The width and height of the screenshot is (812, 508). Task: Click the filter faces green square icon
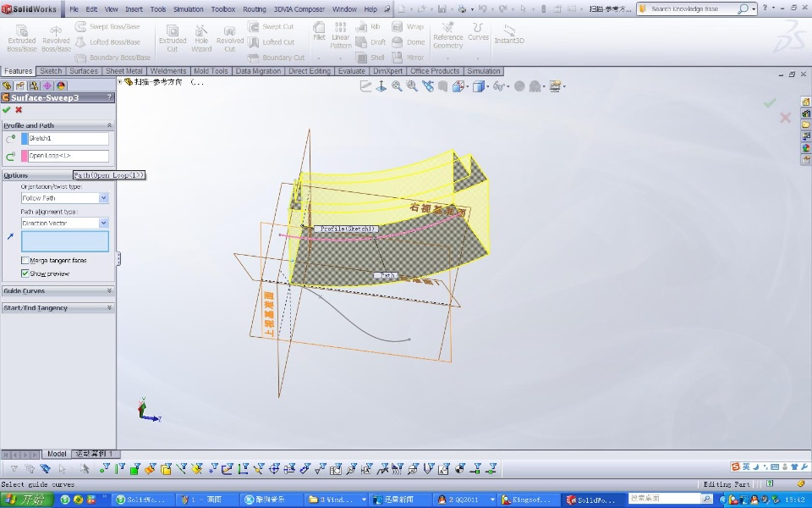coord(134,470)
